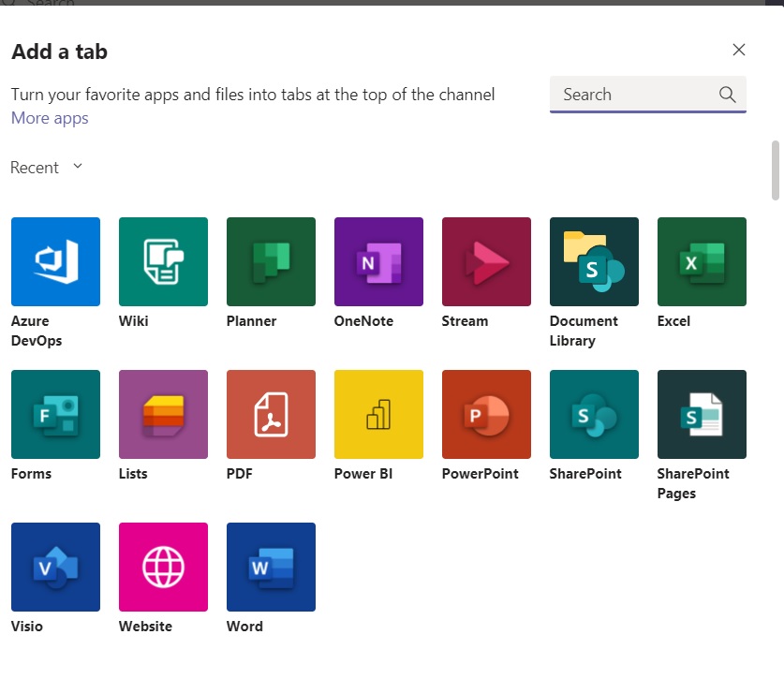The image size is (784, 679).
Task: Choose the Website app tile
Action: pyautogui.click(x=163, y=567)
